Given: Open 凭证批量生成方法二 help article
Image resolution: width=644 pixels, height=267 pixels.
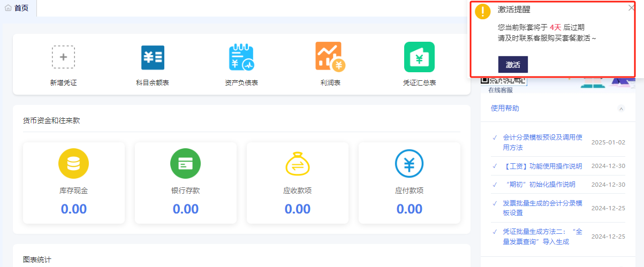Looking at the screenshot, I should (x=542, y=237).
